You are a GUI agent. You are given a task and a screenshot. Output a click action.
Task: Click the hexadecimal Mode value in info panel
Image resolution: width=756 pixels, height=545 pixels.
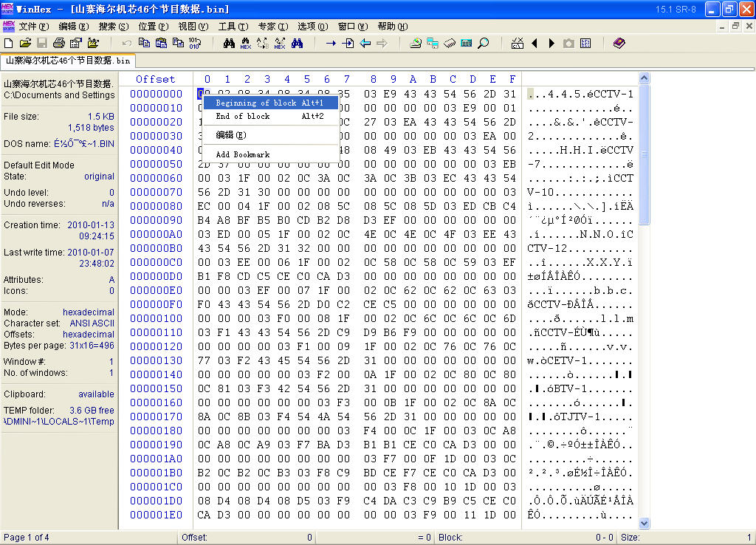coord(89,312)
